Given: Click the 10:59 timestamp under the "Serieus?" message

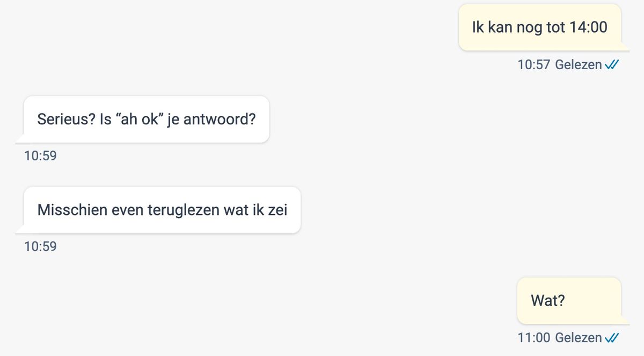Looking at the screenshot, I should tap(40, 156).
